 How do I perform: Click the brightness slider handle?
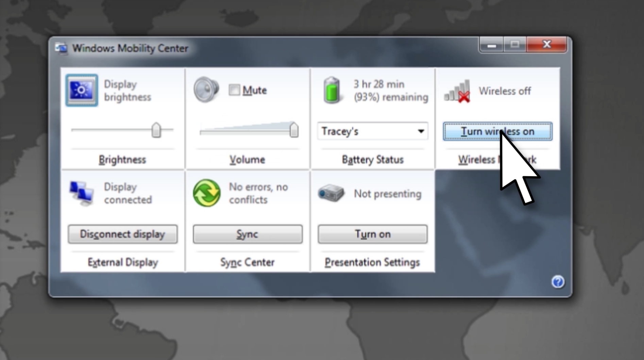click(156, 130)
